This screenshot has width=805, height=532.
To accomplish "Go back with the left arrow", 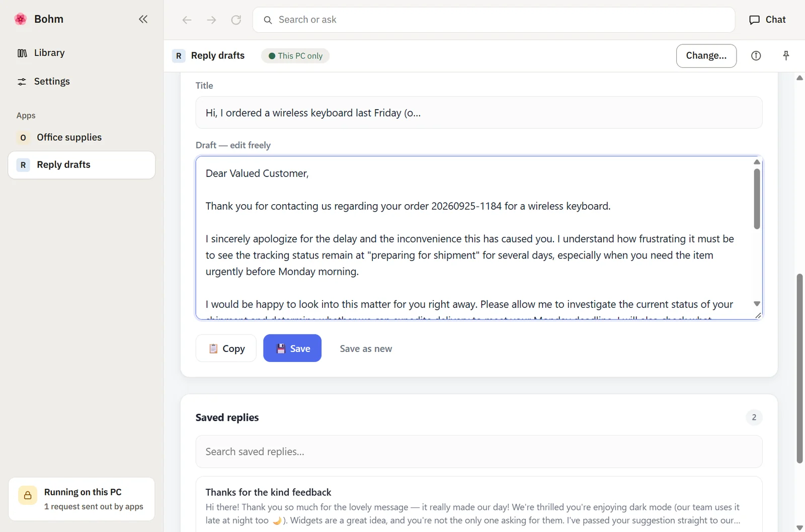I will click(x=187, y=20).
